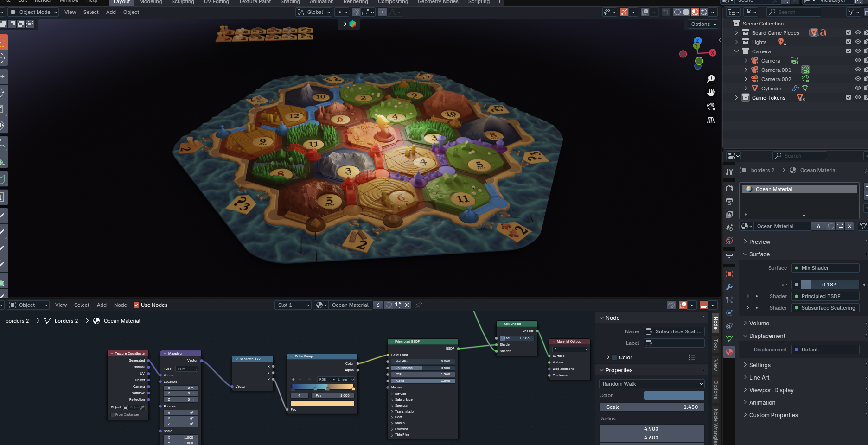Toggle viewport overlays button
This screenshot has height=445, width=868.
tap(645, 12)
